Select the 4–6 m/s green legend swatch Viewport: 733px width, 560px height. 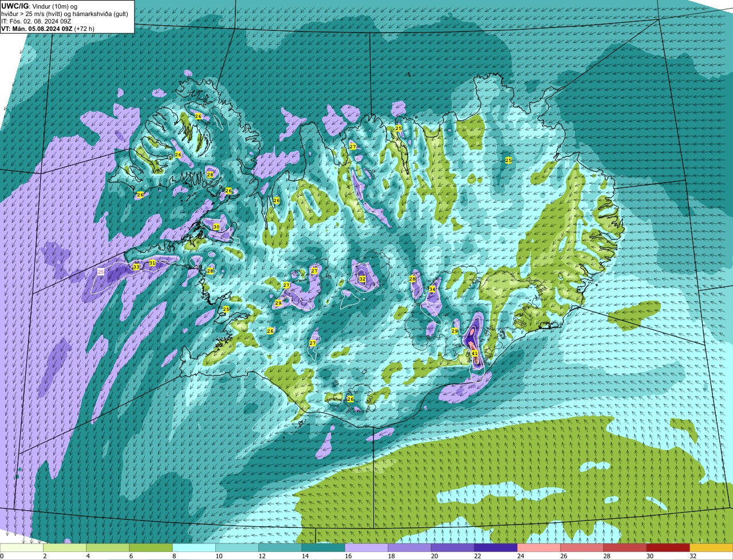tap(108, 548)
